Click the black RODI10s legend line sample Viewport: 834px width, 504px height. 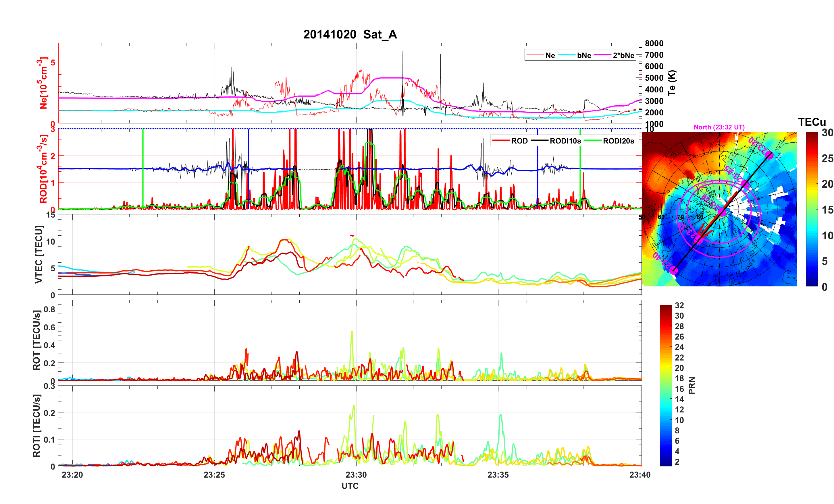(x=540, y=141)
